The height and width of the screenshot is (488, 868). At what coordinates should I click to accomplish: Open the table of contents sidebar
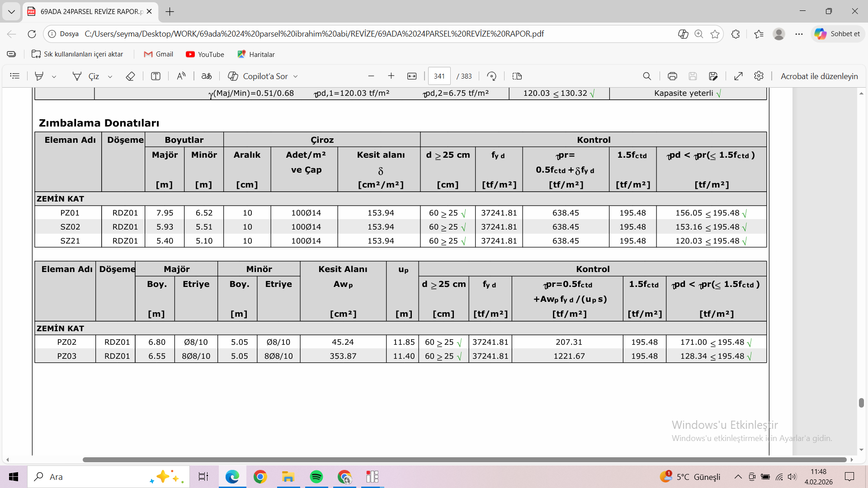(15, 76)
